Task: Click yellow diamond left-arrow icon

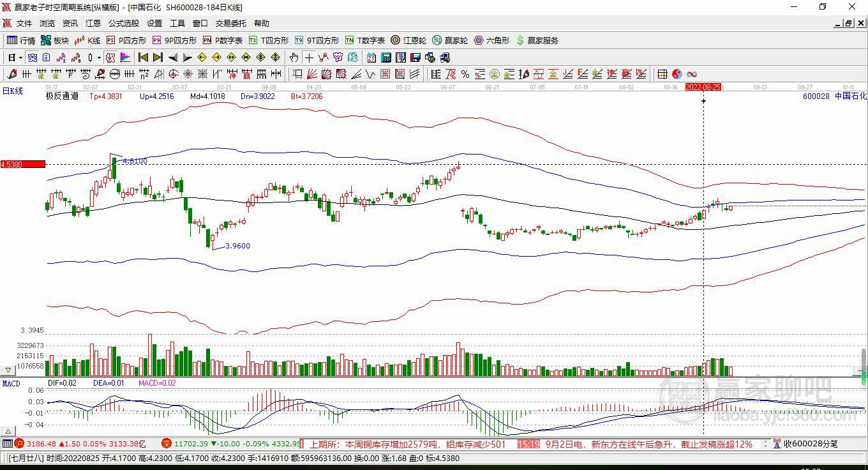Action: [202, 57]
